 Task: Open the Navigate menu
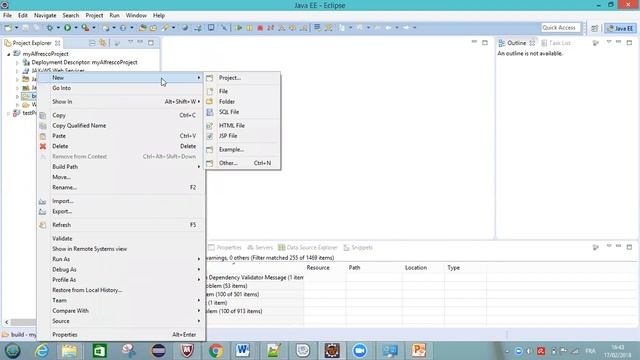(x=45, y=16)
